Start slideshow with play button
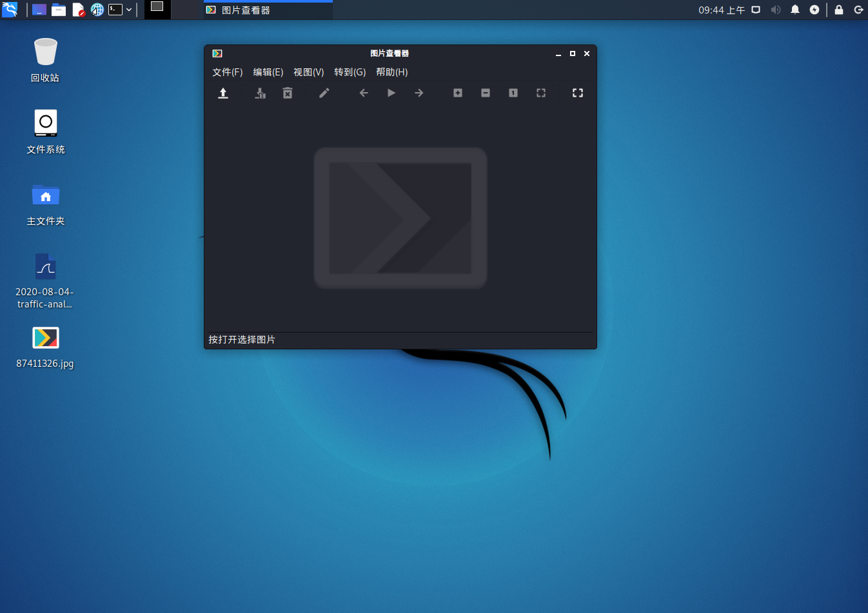The height and width of the screenshot is (613, 868). (391, 93)
